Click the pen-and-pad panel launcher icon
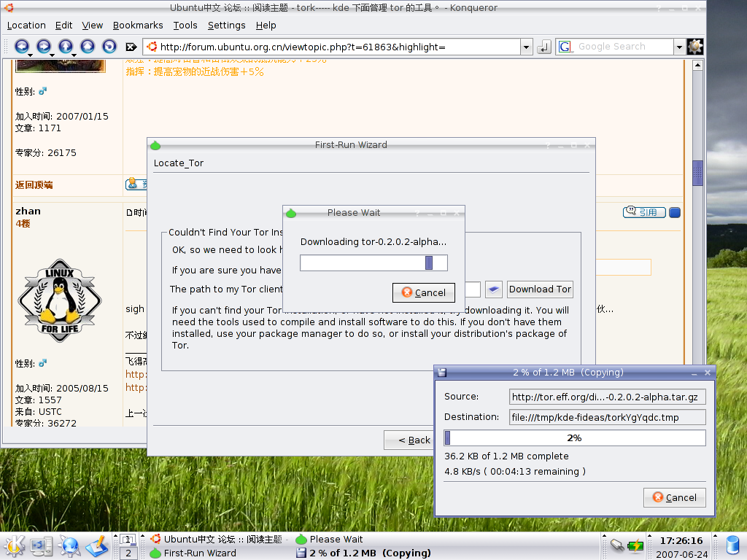Screen dimensions: 747x560 pyautogui.click(x=97, y=546)
